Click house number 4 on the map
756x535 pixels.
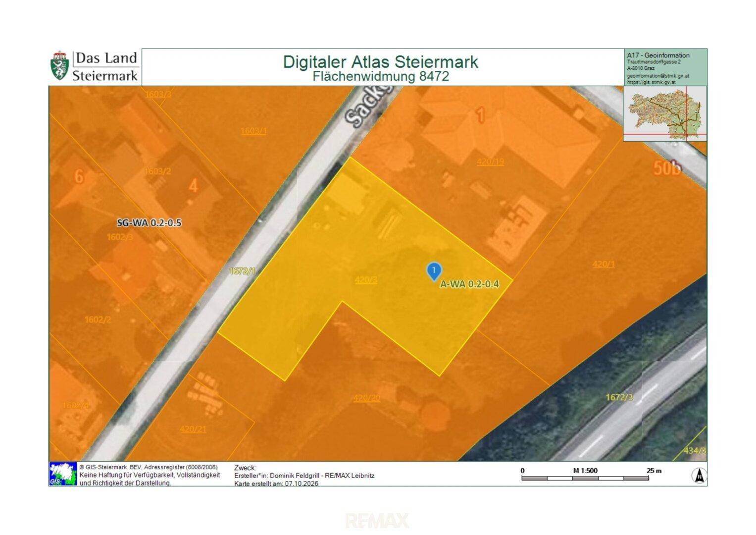point(194,186)
